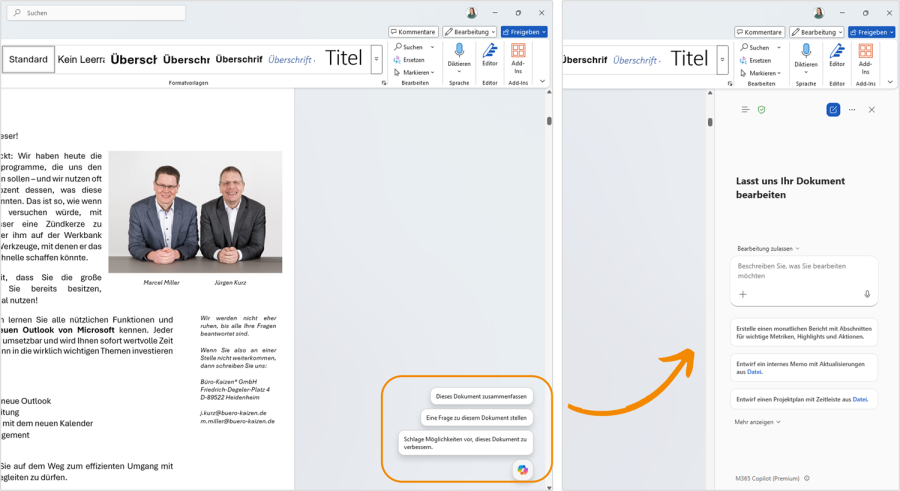This screenshot has width=900, height=491.
Task: Click green shield icon in Copilot pane
Action: click(762, 110)
